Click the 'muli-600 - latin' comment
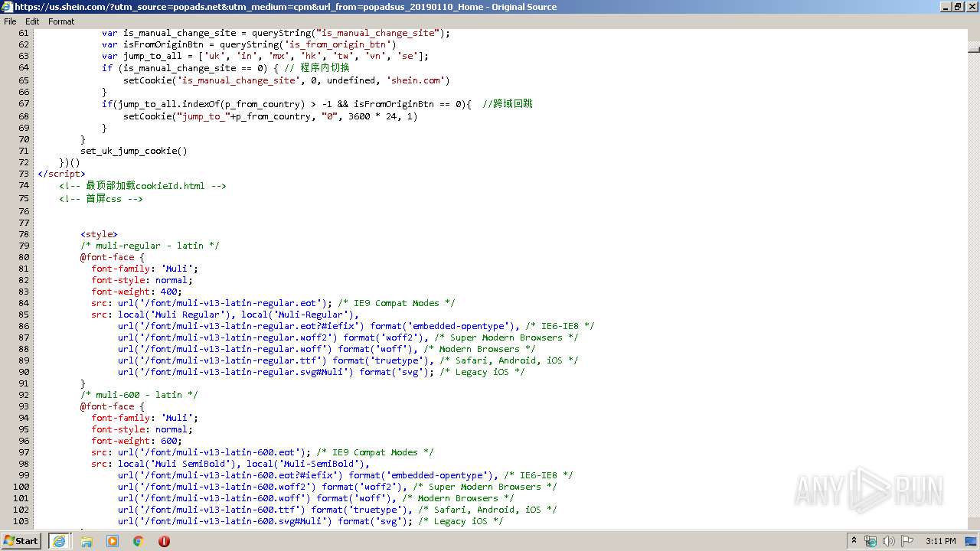Image resolution: width=980 pixels, height=551 pixels. (139, 395)
